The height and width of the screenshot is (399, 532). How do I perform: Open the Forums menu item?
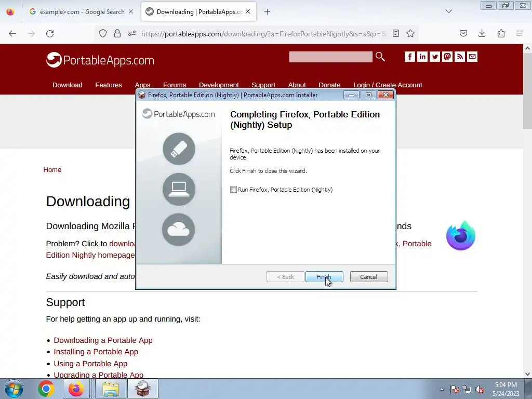click(x=175, y=85)
